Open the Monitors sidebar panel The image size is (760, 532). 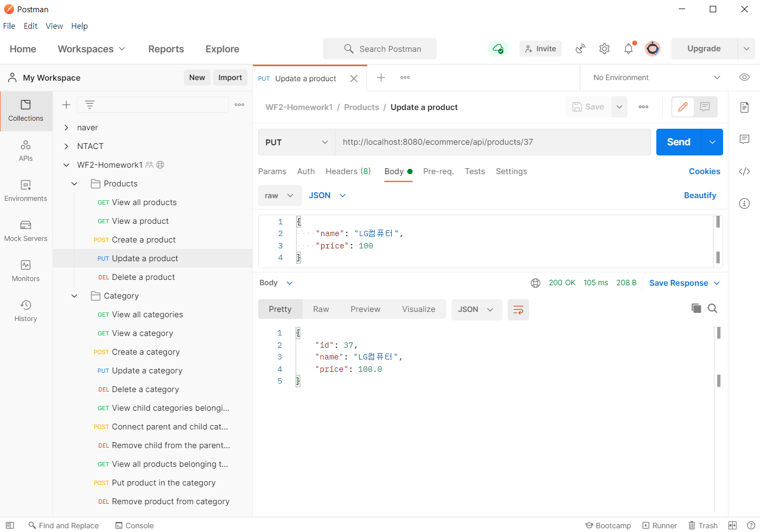(x=26, y=271)
